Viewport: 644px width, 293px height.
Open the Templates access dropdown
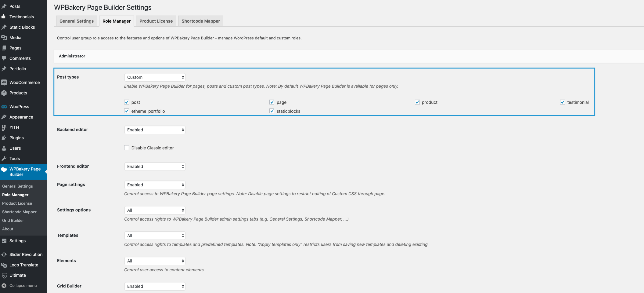155,236
